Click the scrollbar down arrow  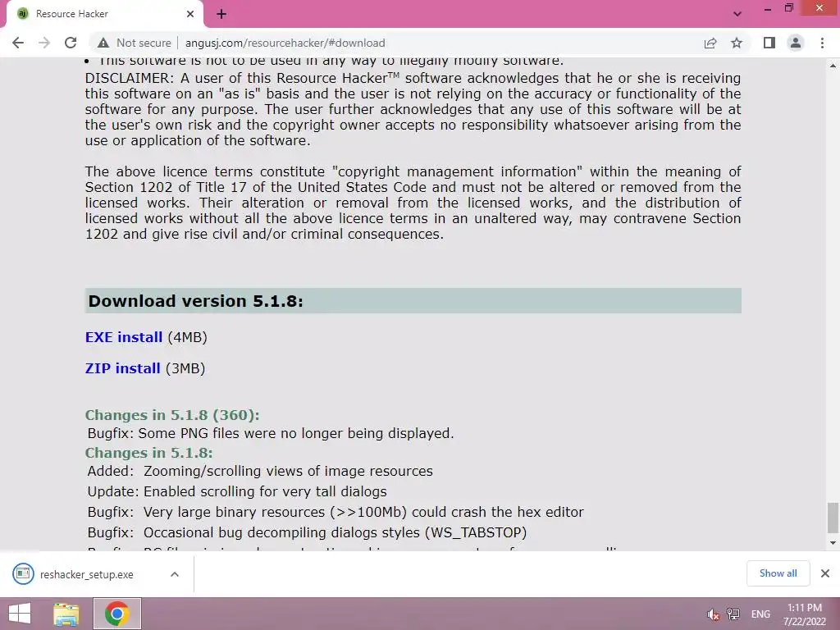[833, 543]
